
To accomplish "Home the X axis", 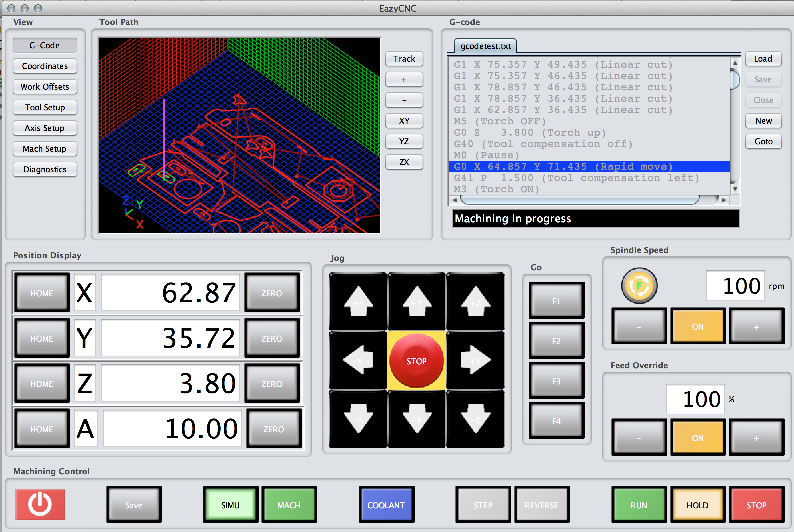I will [42, 293].
